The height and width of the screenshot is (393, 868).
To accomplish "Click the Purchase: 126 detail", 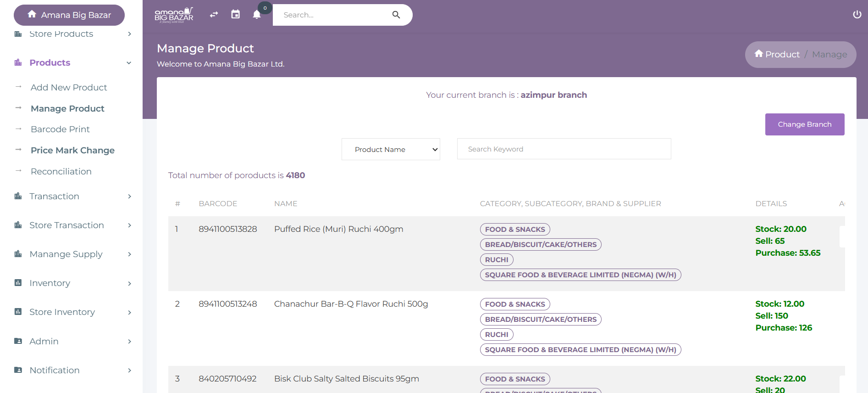I will click(x=784, y=327).
